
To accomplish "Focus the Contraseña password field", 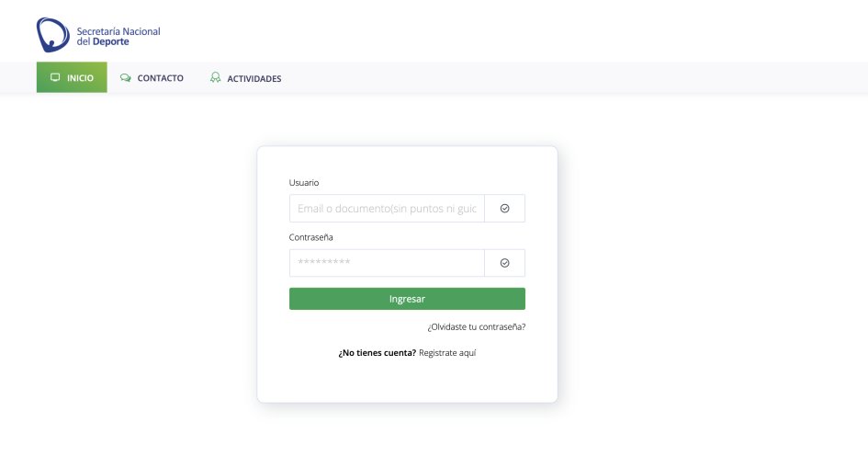I will tap(387, 263).
